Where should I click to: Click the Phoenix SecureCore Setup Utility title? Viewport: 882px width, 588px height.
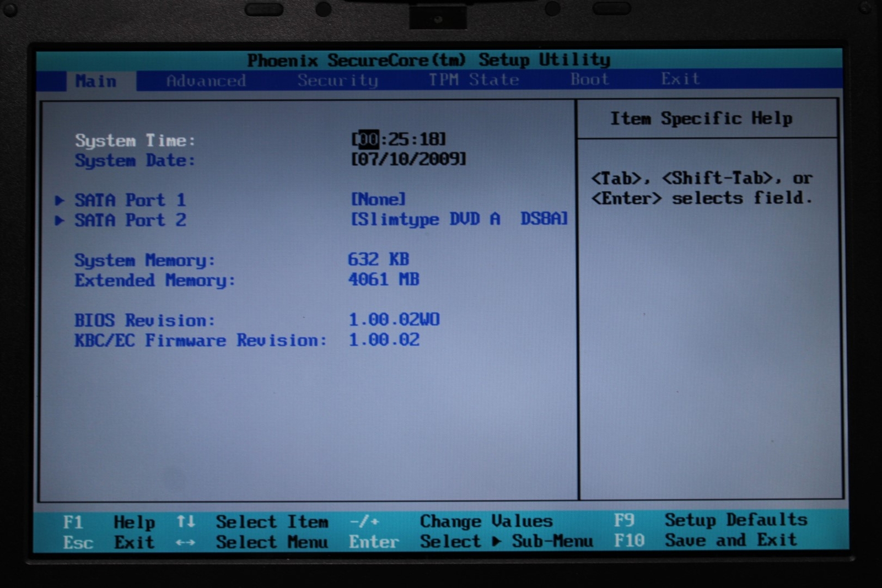click(428, 60)
